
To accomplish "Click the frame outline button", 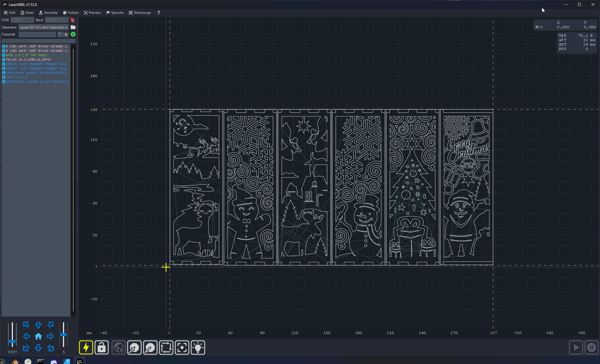I will (x=166, y=348).
